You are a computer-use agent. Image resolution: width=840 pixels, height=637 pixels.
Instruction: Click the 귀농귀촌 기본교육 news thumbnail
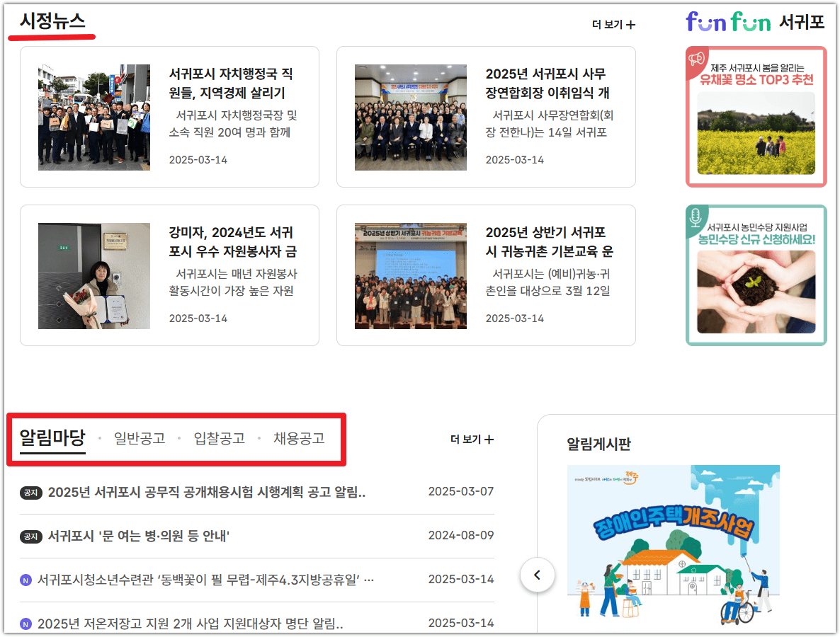tap(411, 275)
